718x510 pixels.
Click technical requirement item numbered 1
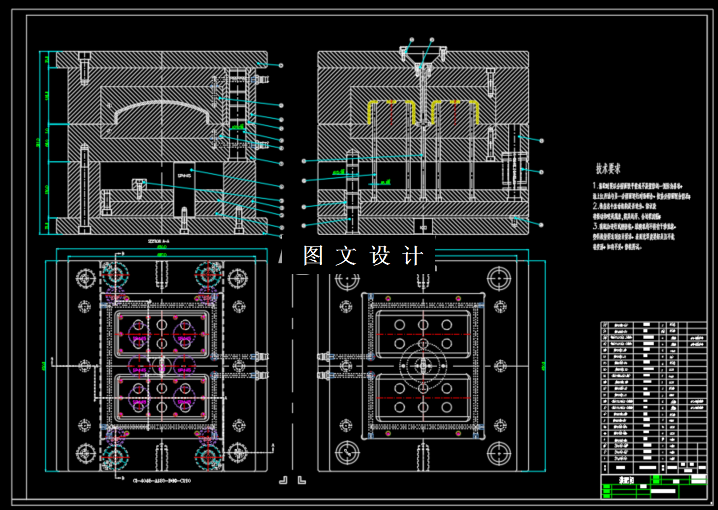click(x=641, y=191)
